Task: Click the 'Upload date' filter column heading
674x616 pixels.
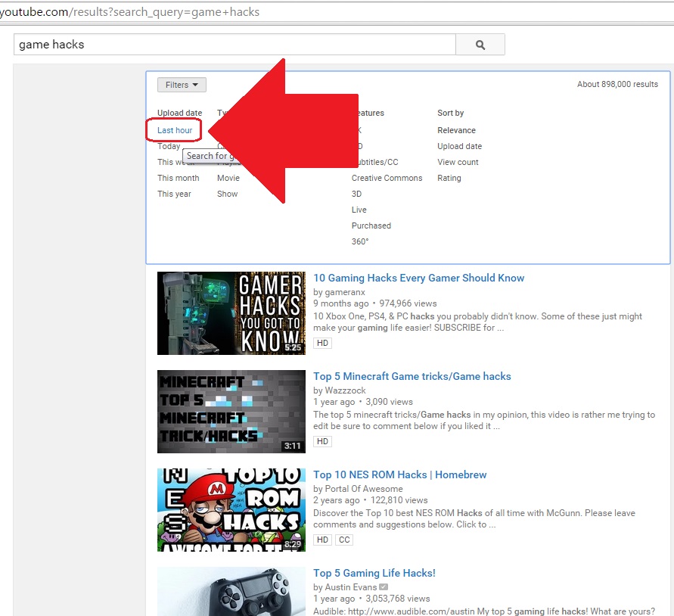Action: (180, 113)
